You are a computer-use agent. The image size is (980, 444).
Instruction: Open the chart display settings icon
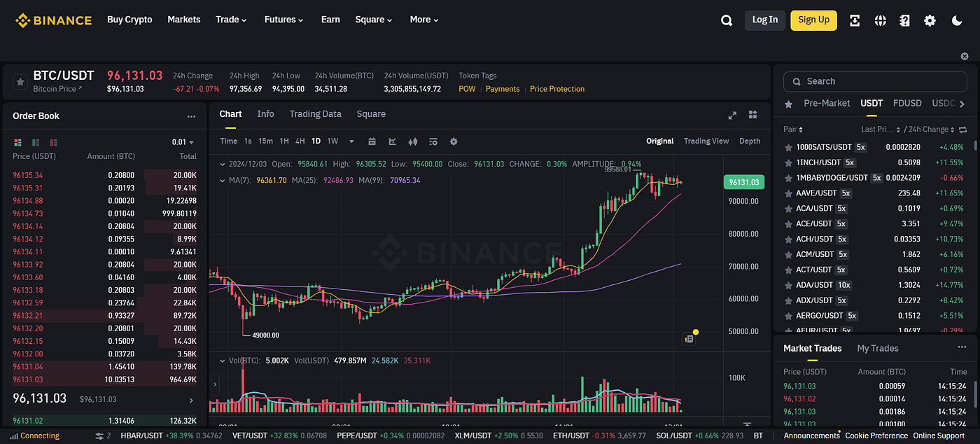tap(433, 141)
